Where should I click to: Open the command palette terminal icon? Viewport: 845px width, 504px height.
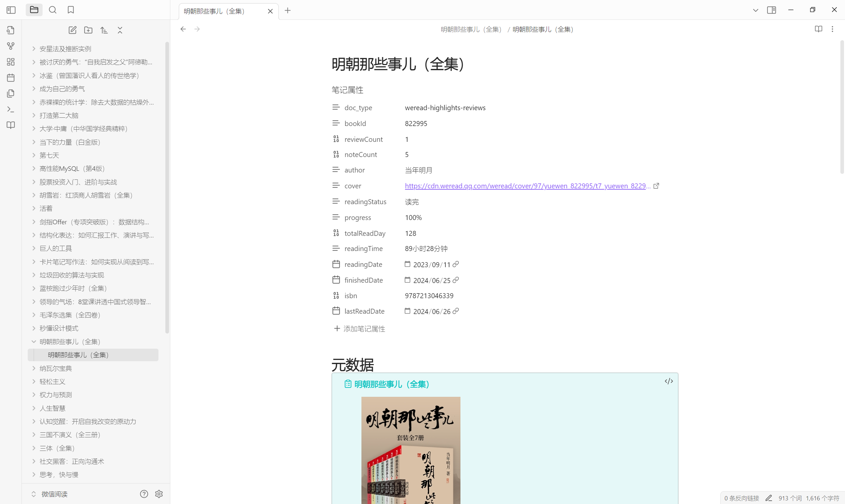11,110
